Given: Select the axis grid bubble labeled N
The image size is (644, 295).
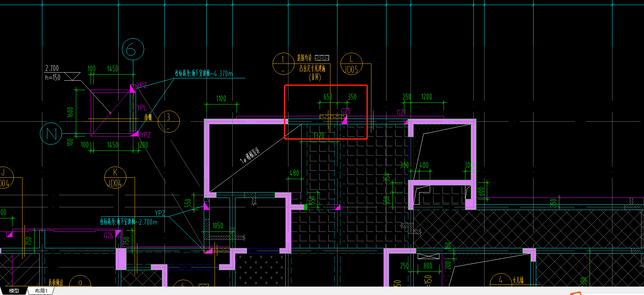Looking at the screenshot, I should pyautogui.click(x=51, y=133).
